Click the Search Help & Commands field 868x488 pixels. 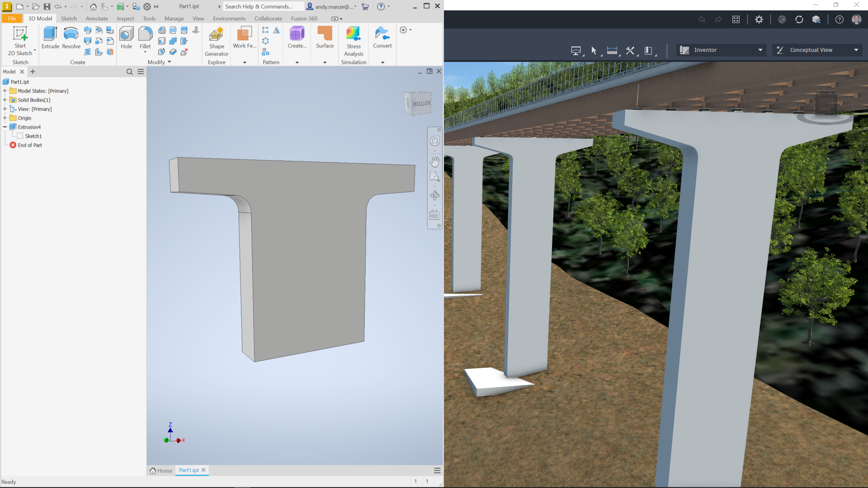(x=262, y=6)
